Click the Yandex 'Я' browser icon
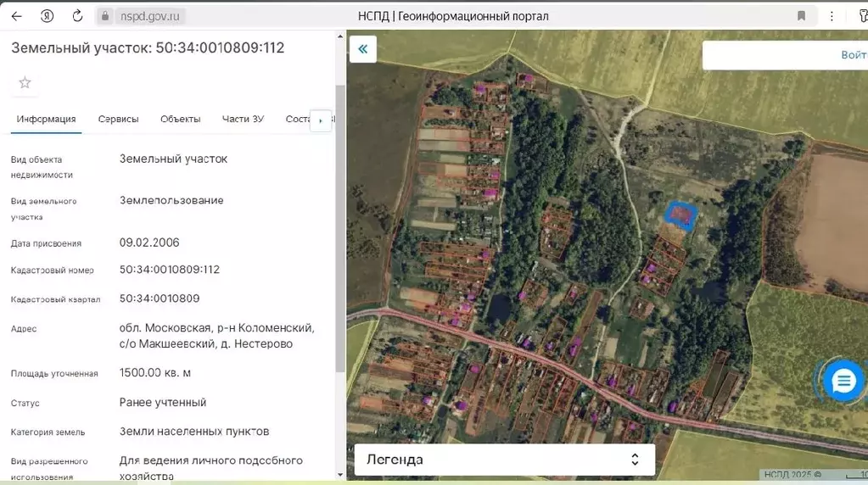The height and width of the screenshot is (485, 868). 48,16
